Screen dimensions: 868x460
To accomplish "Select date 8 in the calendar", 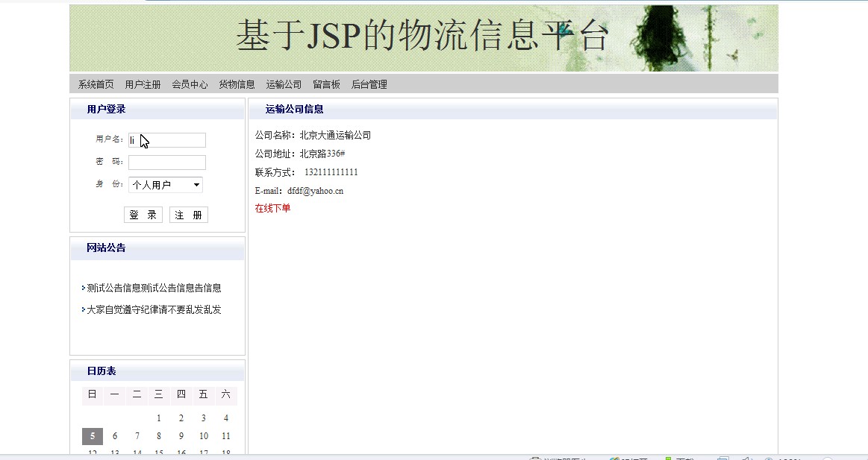I will point(159,436).
